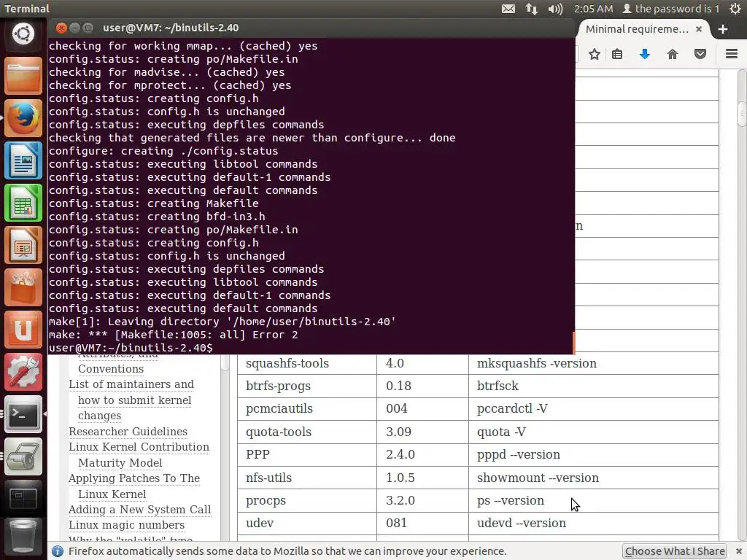Click version '3.09' table cell
The image size is (747, 560).
point(422,432)
